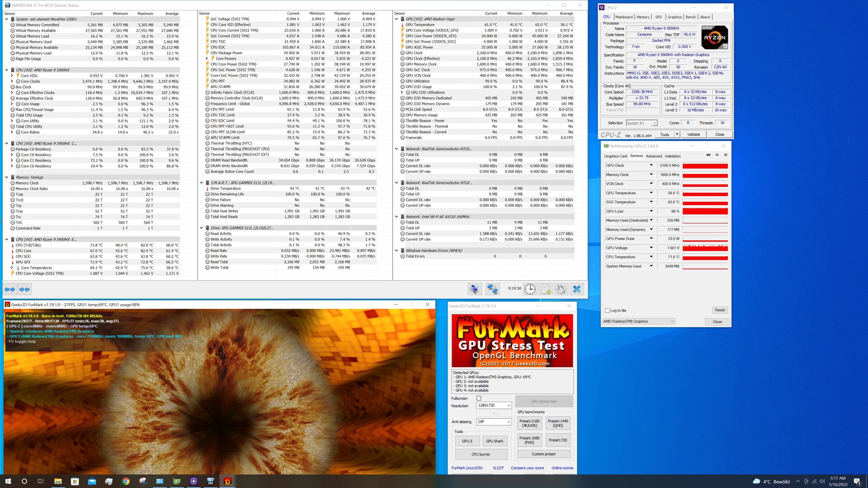The height and width of the screenshot is (488, 868).
Task: Open GPU Load sensor dropdown in GPU-Z
Action: (651, 211)
